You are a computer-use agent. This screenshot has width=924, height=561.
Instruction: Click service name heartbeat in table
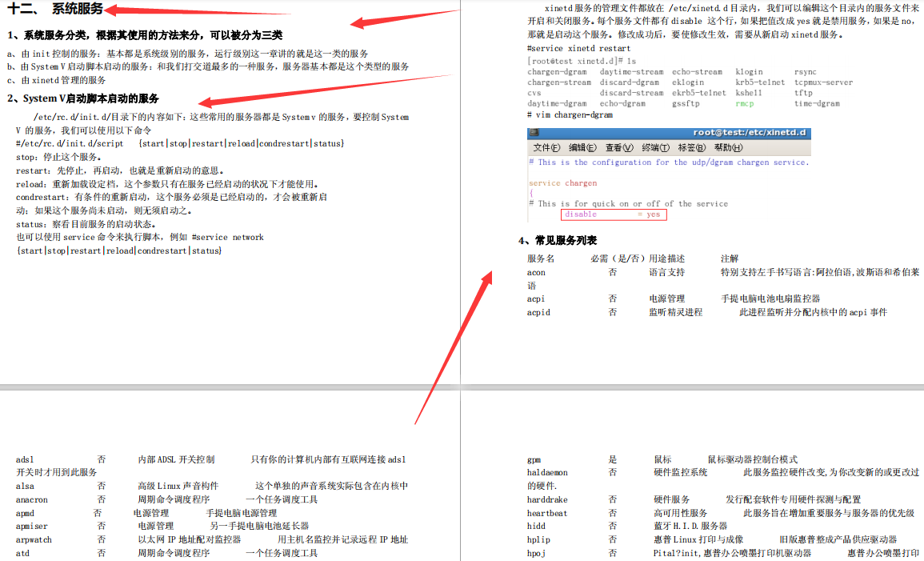(x=547, y=513)
